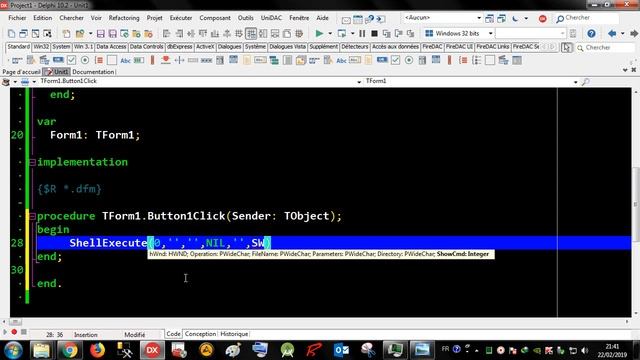Image resolution: width=640 pixels, height=360 pixels.
Task: Collapse the Button1Click procedure fold marker
Action: [32, 216]
